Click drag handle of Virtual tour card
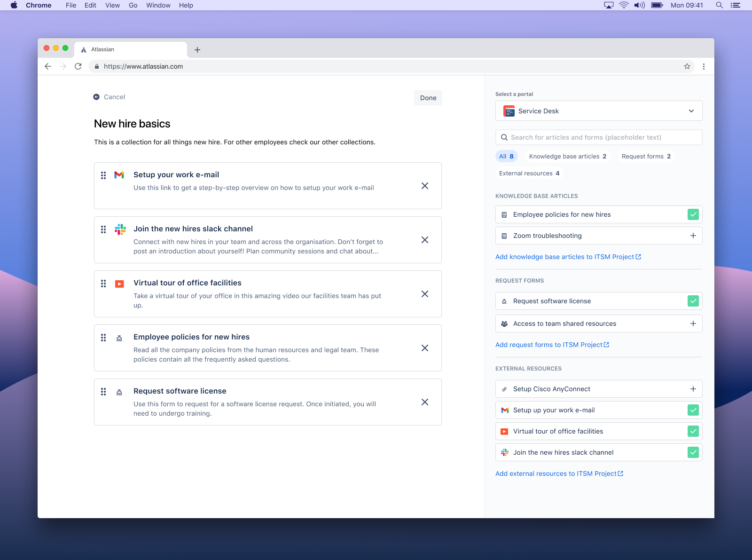 pos(103,284)
